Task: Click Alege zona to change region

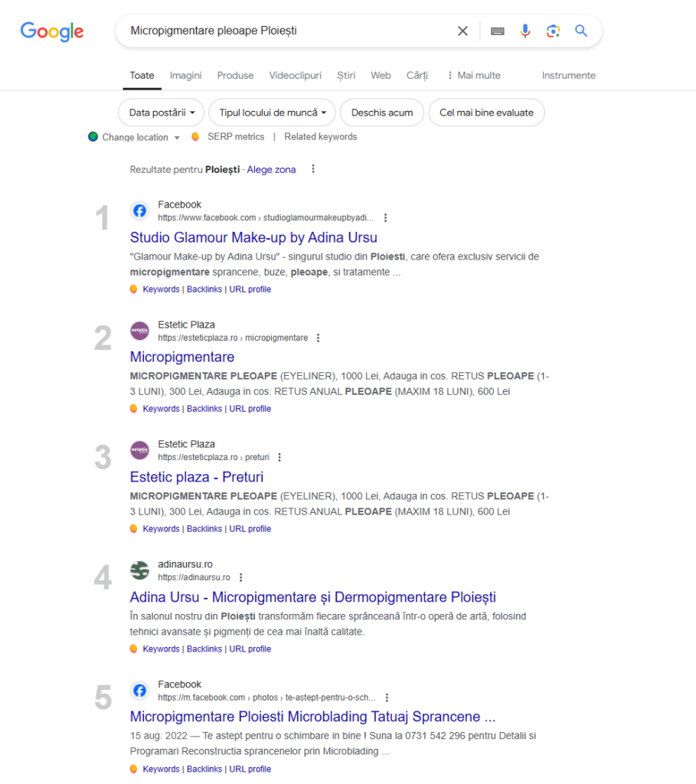Action: pos(271,169)
